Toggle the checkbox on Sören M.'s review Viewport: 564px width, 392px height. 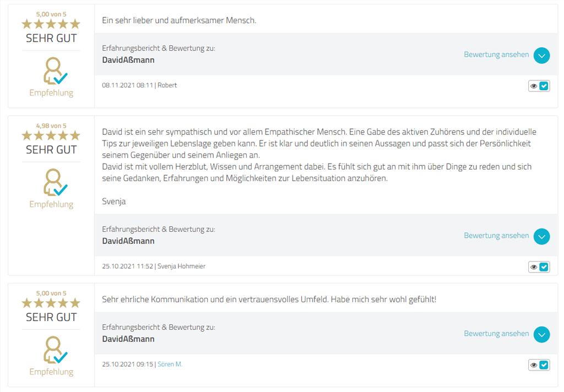click(x=544, y=365)
